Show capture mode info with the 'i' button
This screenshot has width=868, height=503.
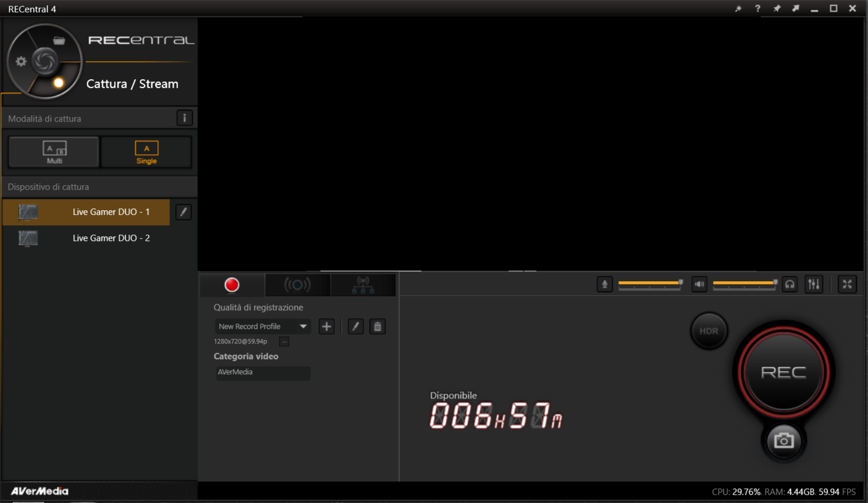pos(184,118)
